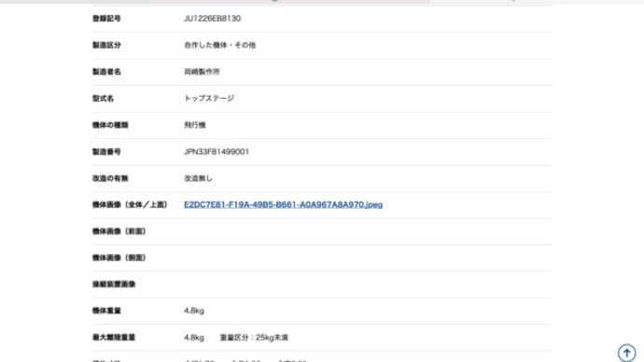
Task: Click the 改造の有無 label
Action: pyautogui.click(x=110, y=178)
